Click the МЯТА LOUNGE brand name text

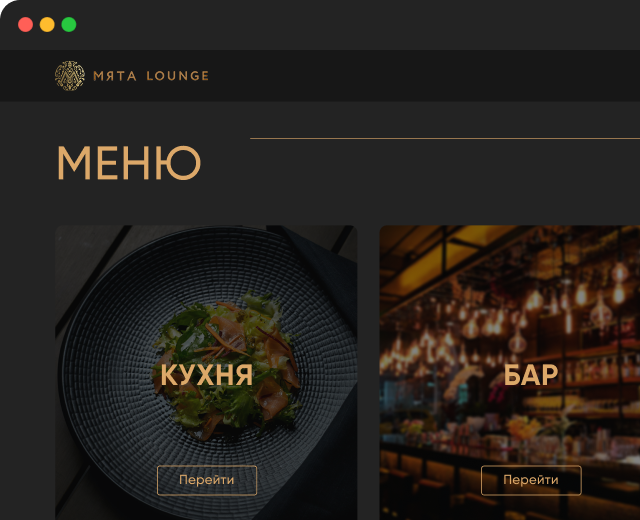pyautogui.click(x=151, y=76)
